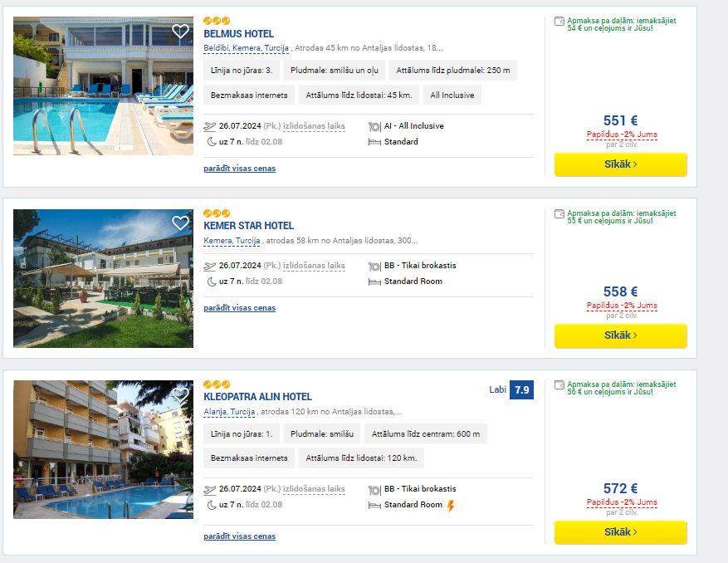Click the airplane icon on Belmus departure date
This screenshot has height=563, width=728.
(210, 126)
